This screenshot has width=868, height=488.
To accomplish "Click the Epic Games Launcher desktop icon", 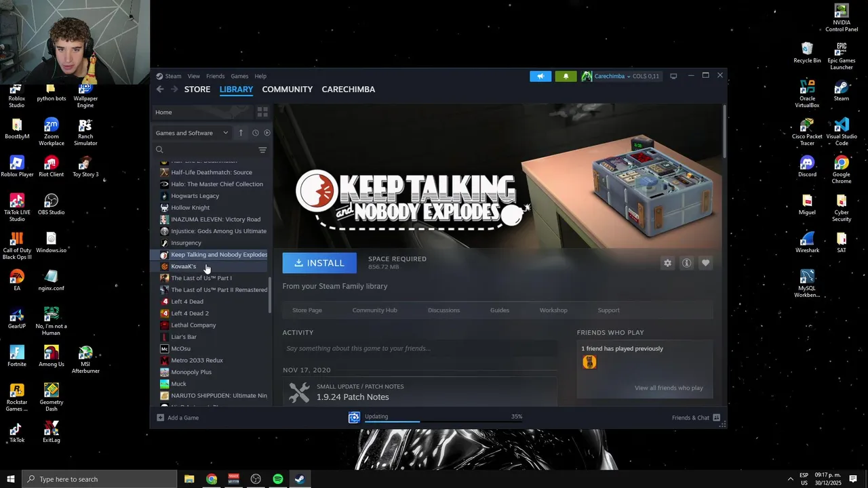I will click(x=841, y=56).
